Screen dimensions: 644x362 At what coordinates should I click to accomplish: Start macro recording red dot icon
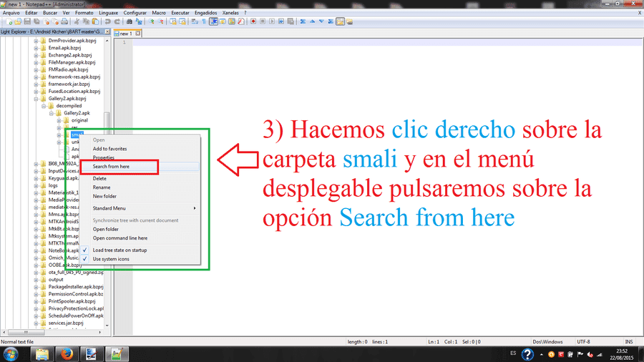coord(253,21)
